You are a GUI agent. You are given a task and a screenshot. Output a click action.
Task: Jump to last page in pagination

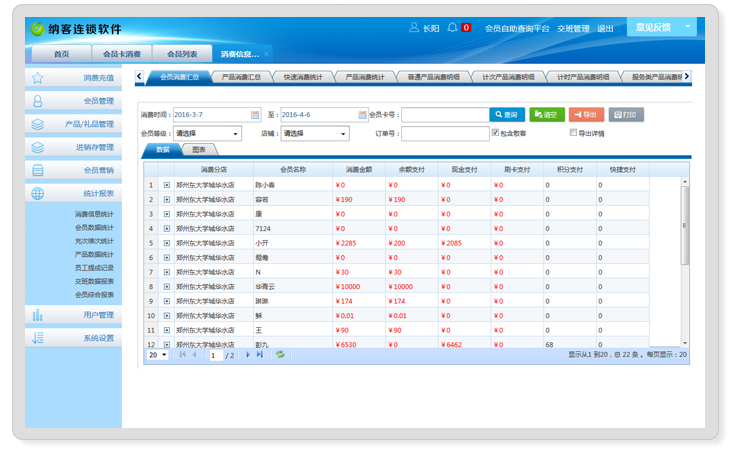(260, 354)
